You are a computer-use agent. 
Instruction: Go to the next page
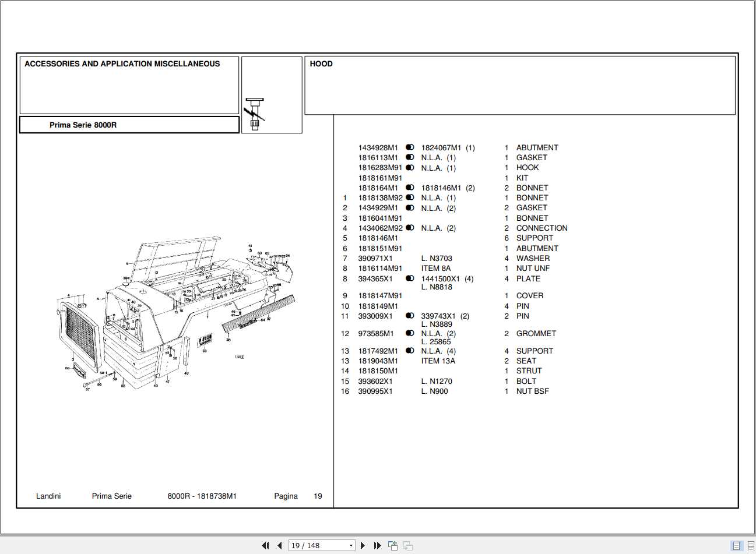click(x=363, y=546)
